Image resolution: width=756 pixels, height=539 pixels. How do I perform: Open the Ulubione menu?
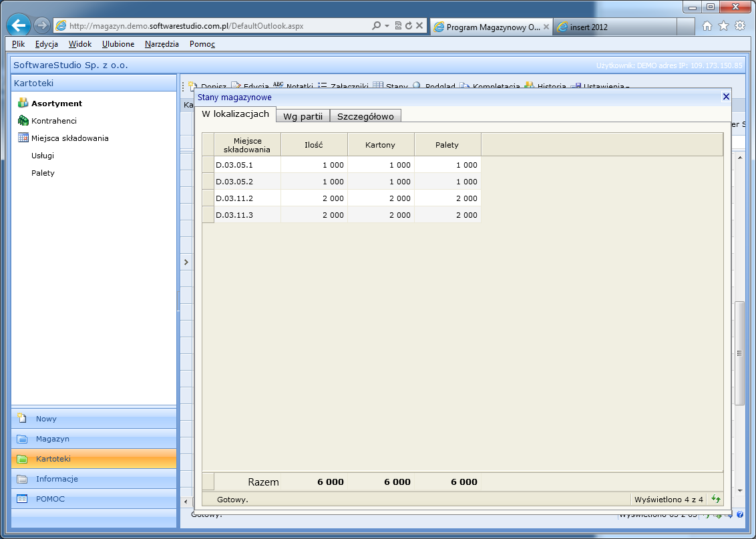(x=118, y=44)
